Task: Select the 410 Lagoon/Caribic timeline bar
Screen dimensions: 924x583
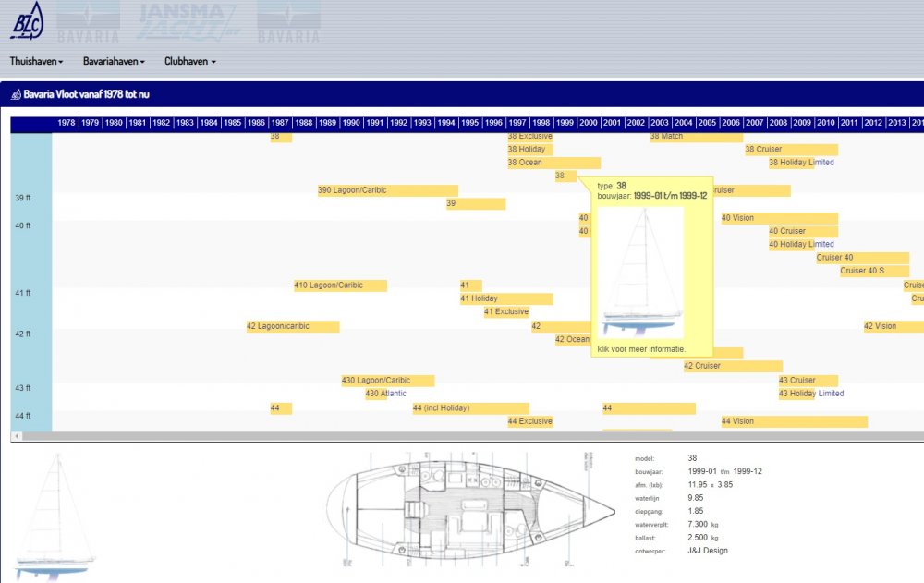Action: click(x=340, y=285)
